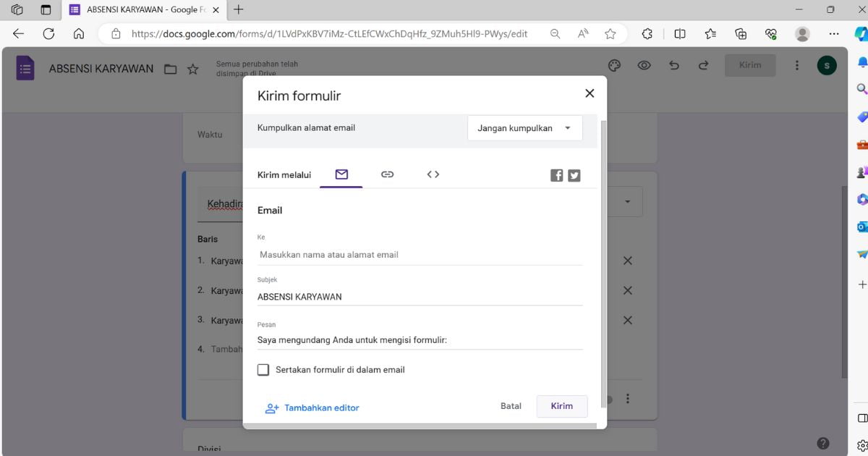Open sidebar search icon
868x456 pixels.
click(x=861, y=88)
